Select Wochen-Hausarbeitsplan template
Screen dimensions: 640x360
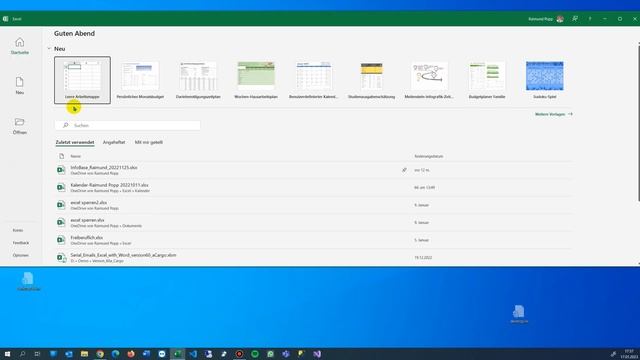(256, 80)
